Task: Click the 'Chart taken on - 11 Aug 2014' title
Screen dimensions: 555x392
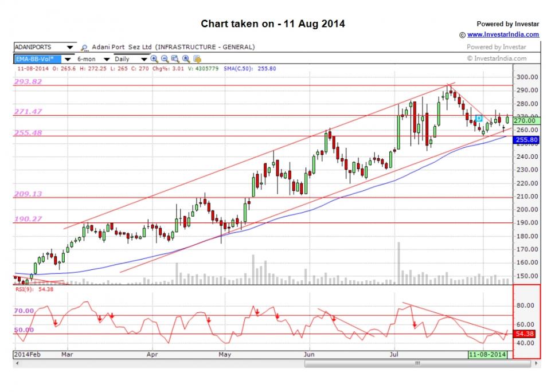Action: point(273,23)
